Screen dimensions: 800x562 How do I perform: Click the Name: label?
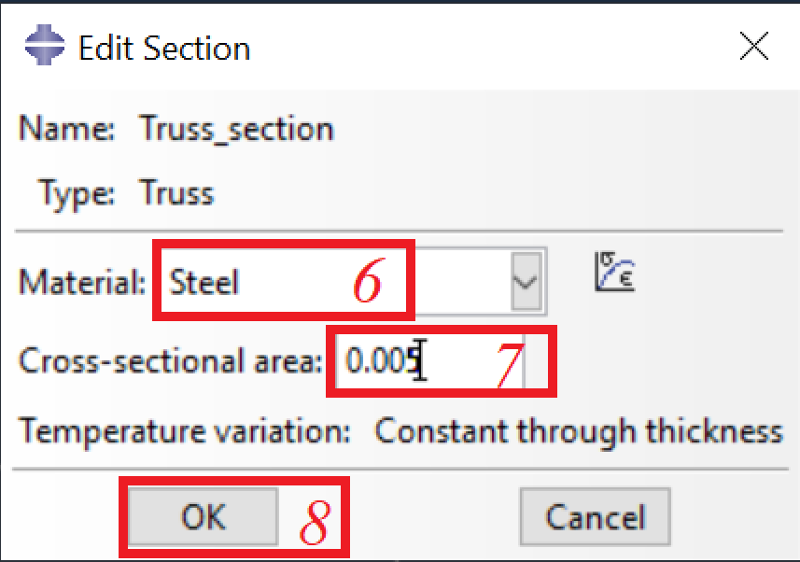point(67,129)
